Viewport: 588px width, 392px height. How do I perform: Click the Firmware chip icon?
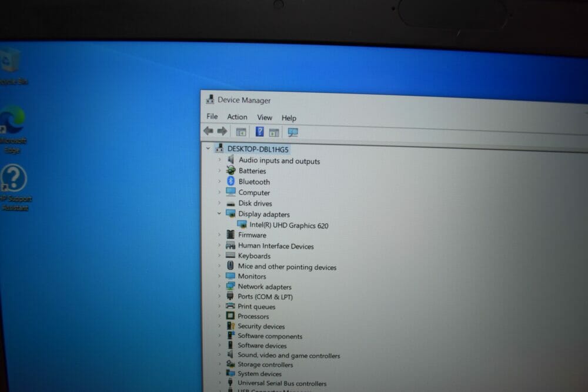(230, 234)
